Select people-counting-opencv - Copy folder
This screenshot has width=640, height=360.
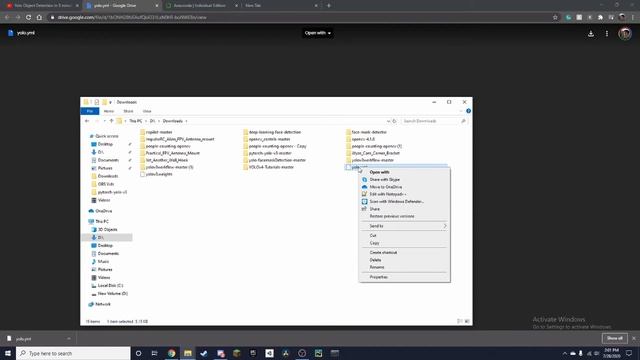pyautogui.click(x=278, y=146)
